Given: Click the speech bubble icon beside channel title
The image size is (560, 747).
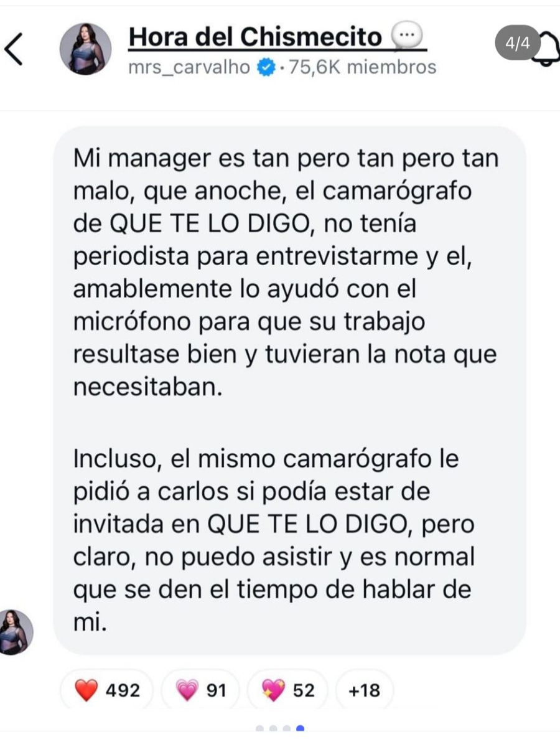Looking at the screenshot, I should 407,37.
